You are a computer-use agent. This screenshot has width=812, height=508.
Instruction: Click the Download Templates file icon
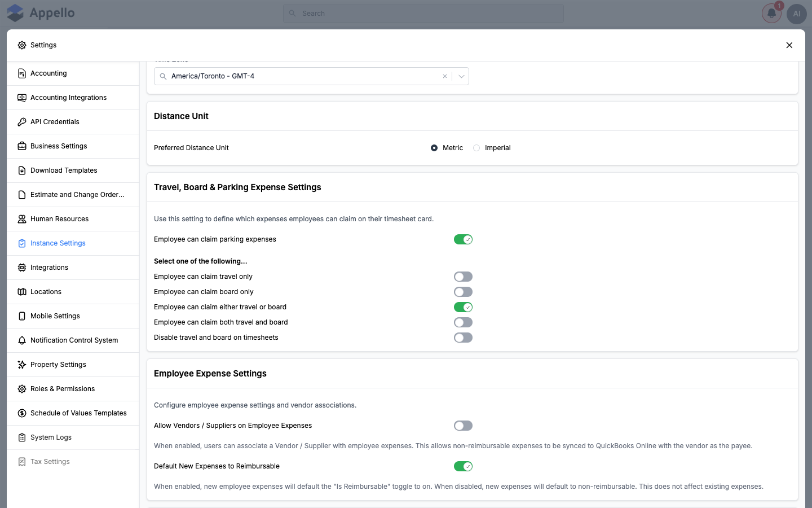[x=22, y=170]
